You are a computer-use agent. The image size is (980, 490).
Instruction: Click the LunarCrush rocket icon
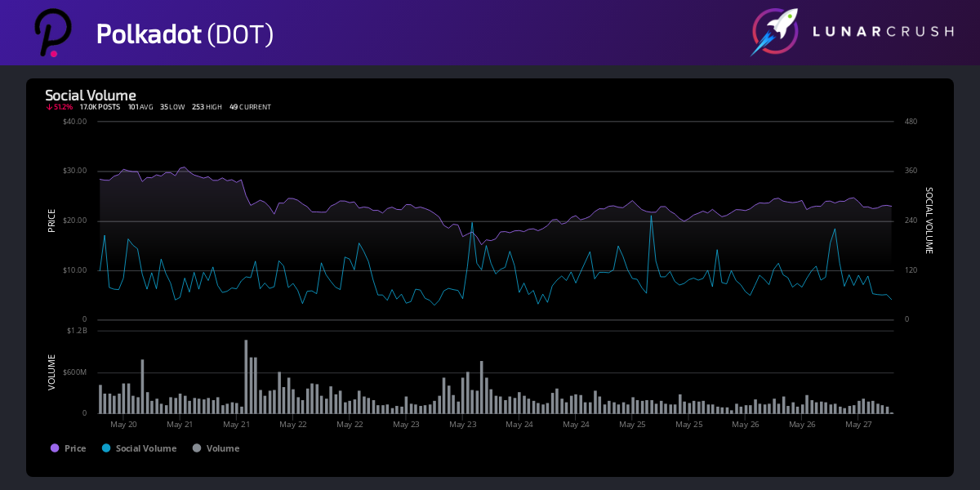click(774, 33)
